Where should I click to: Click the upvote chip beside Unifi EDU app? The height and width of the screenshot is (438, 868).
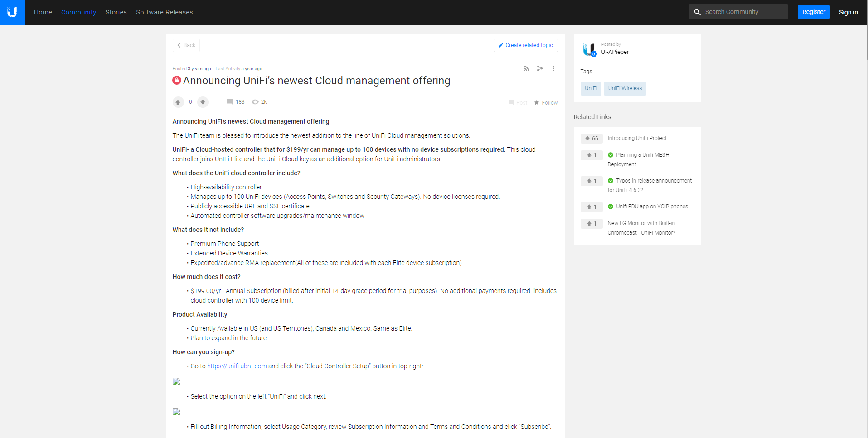tap(592, 207)
